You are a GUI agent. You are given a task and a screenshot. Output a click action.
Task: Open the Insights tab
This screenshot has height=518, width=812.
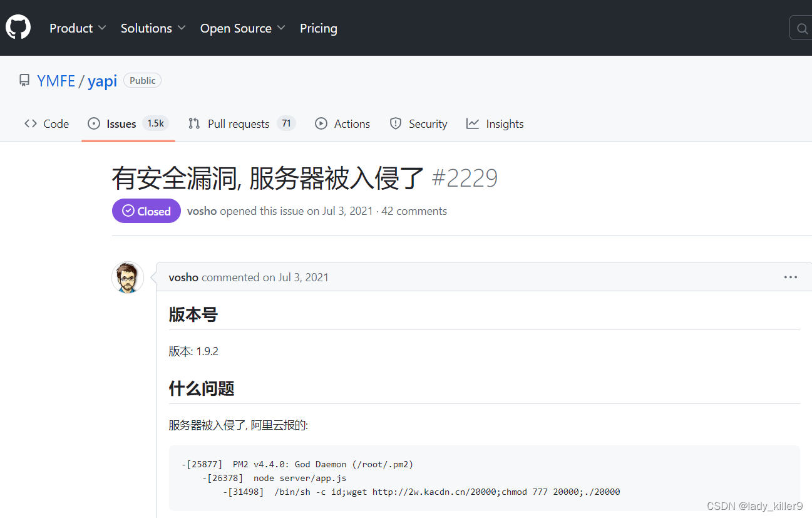495,123
